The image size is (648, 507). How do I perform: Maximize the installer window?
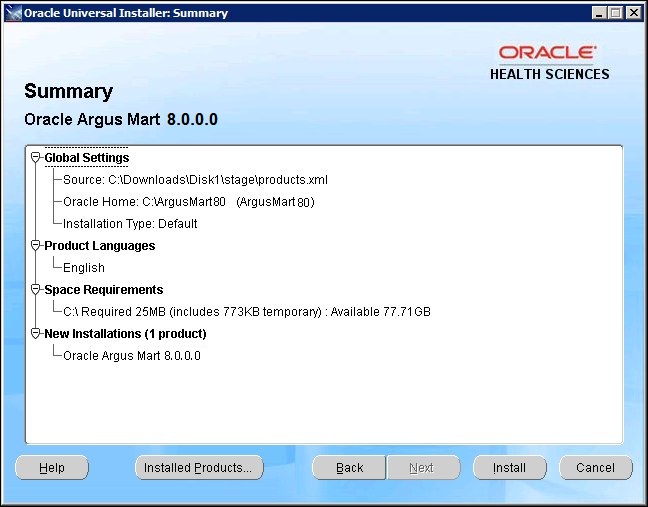point(615,13)
